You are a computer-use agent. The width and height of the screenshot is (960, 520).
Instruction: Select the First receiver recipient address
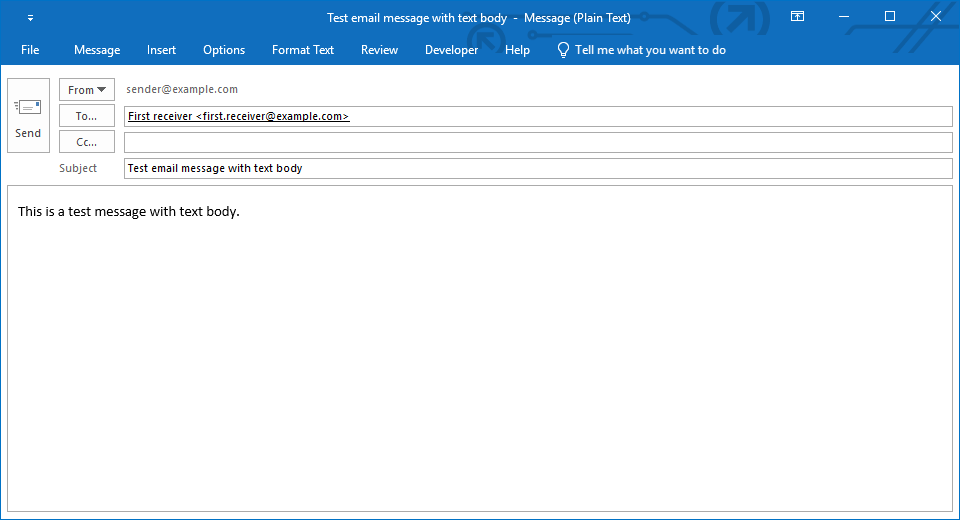pyautogui.click(x=238, y=116)
